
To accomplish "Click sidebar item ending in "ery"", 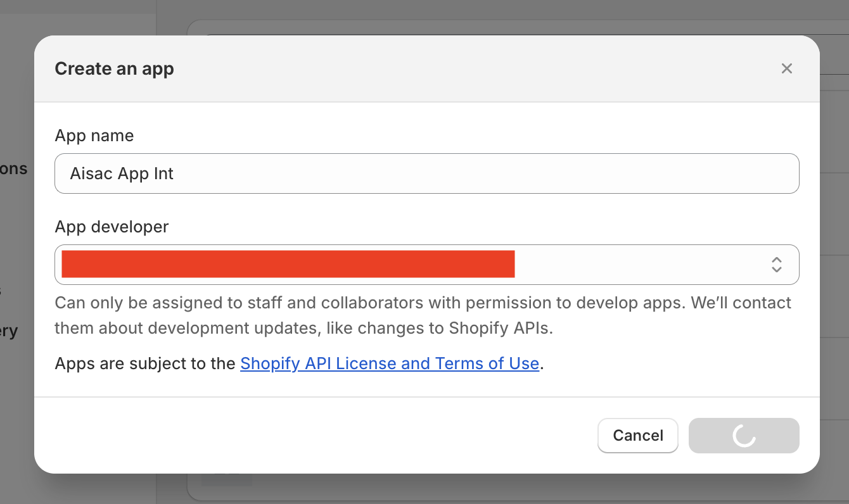I will point(9,331).
